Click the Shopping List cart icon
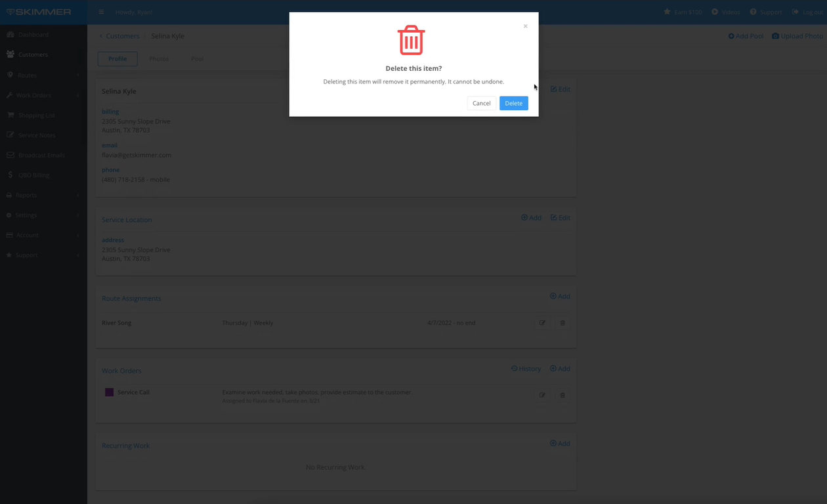Screen dimensions: 827x504 coord(11,115)
